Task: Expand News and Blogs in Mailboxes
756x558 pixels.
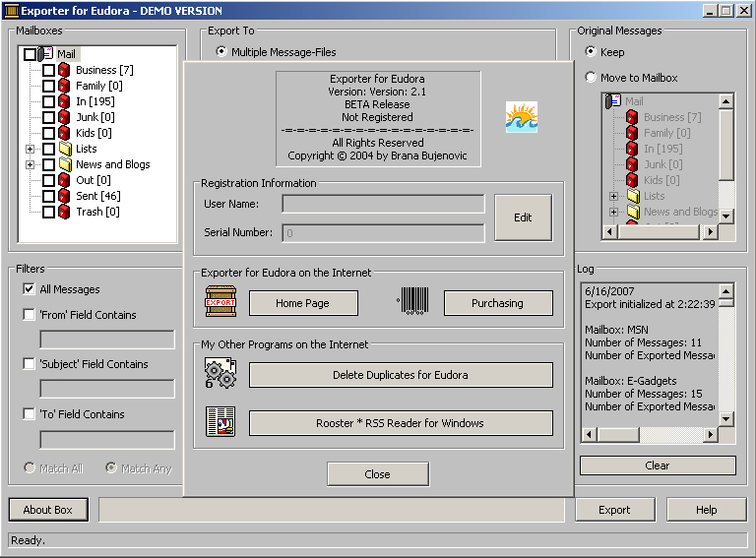Action: point(30,164)
